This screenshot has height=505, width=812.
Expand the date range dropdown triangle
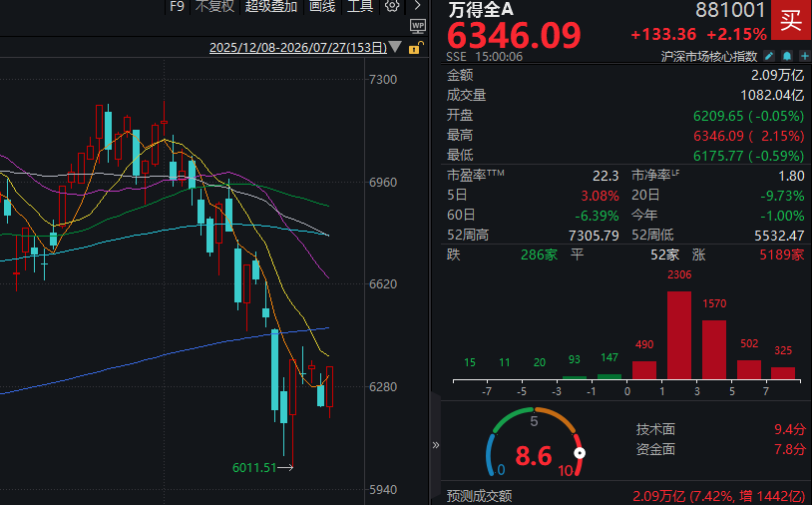pyautogui.click(x=395, y=47)
